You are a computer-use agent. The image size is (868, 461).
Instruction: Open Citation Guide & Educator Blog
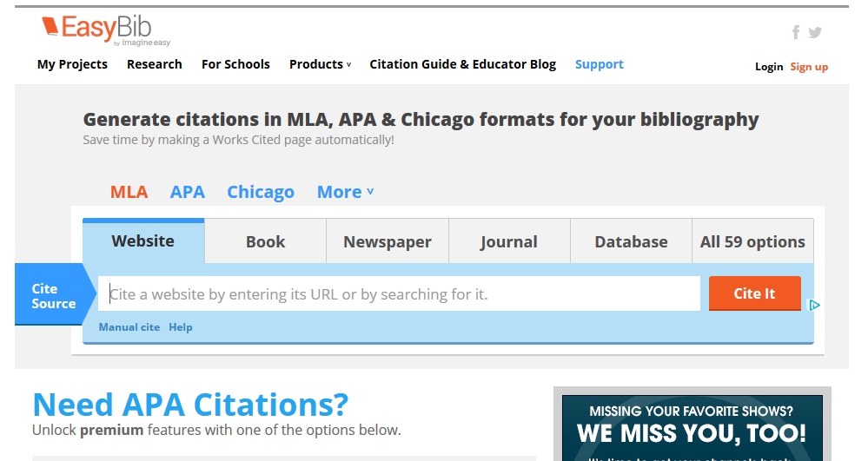coord(463,64)
